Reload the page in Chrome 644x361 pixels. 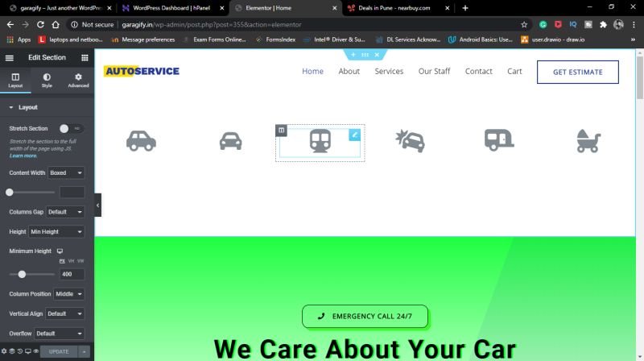point(40,25)
